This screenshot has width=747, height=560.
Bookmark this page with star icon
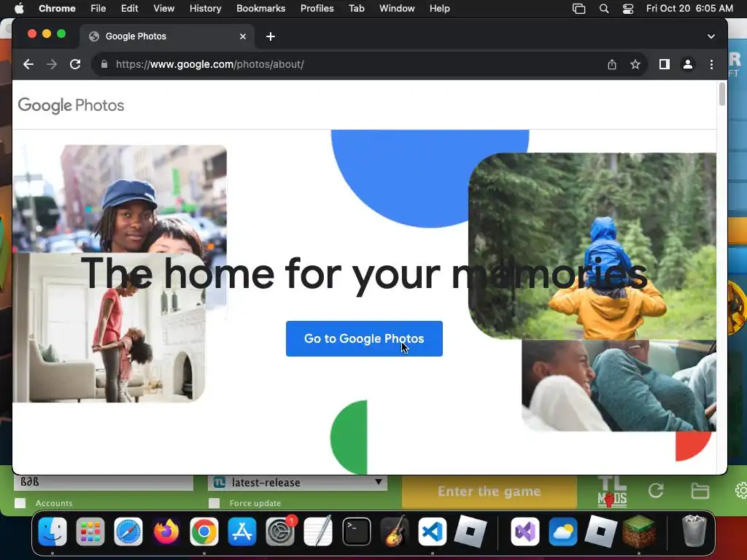635,64
